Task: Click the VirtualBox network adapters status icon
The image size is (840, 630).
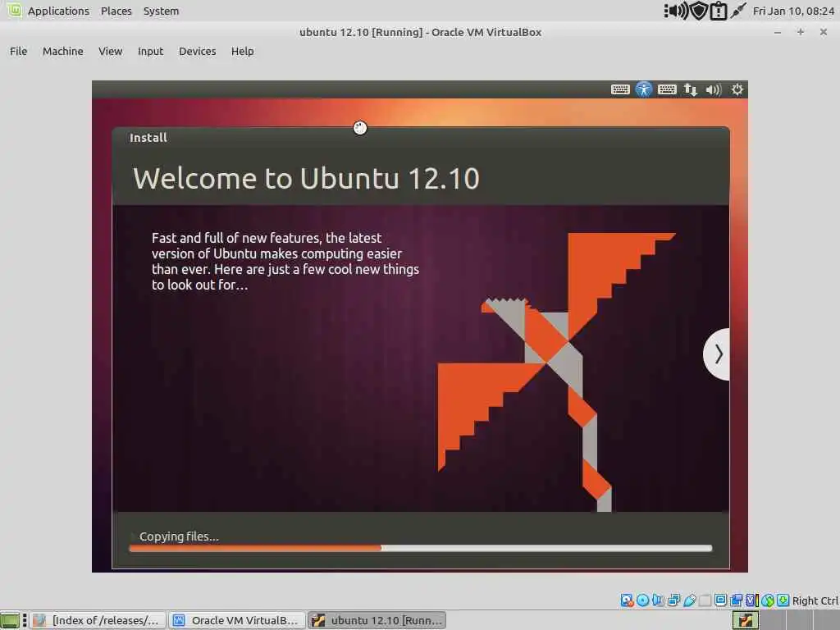Action: (674, 600)
